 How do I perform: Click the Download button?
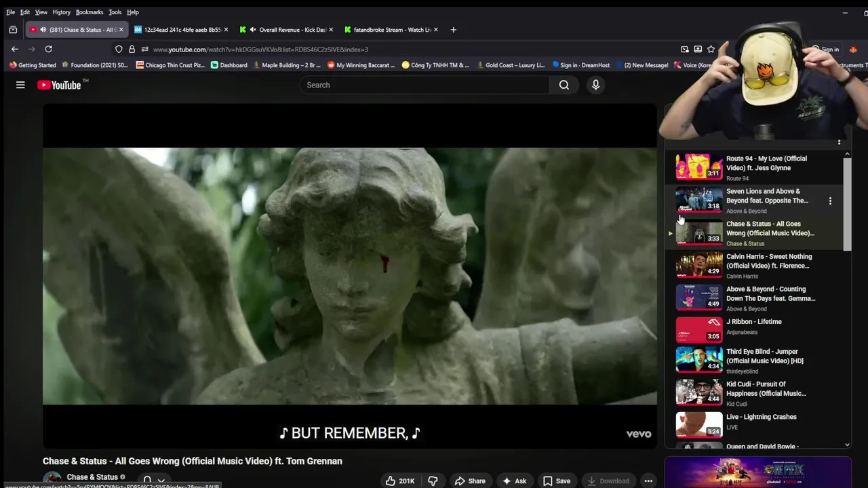608,481
